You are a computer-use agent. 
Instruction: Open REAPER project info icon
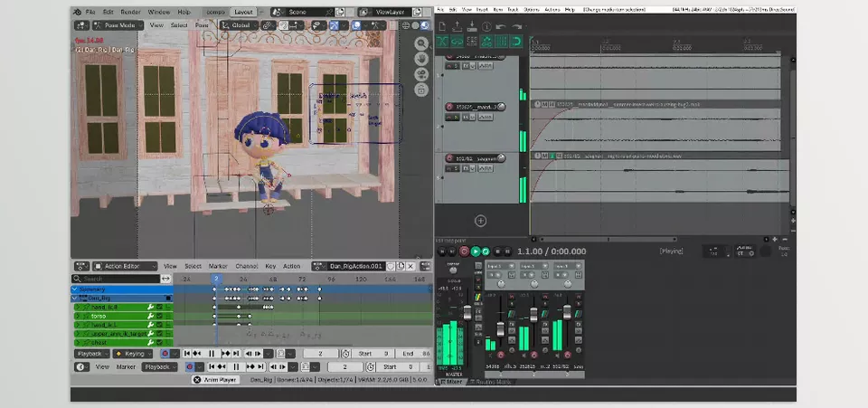click(486, 26)
